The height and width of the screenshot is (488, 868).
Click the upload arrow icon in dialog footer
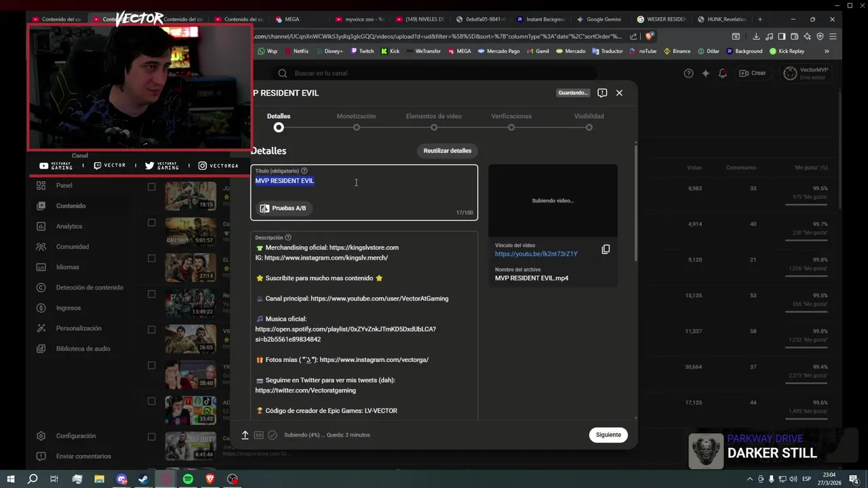click(x=245, y=435)
